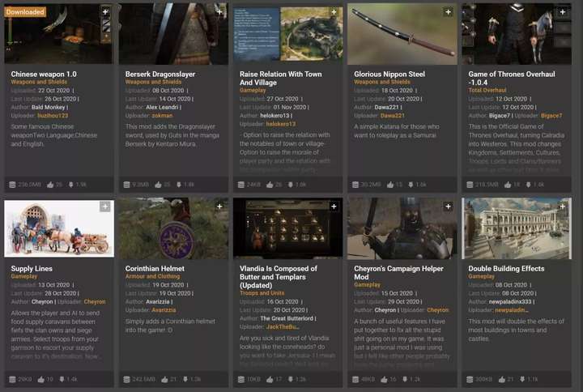Click plus icon on Game of Thrones Overhaul card
The height and width of the screenshot is (392, 583).
pos(563,12)
